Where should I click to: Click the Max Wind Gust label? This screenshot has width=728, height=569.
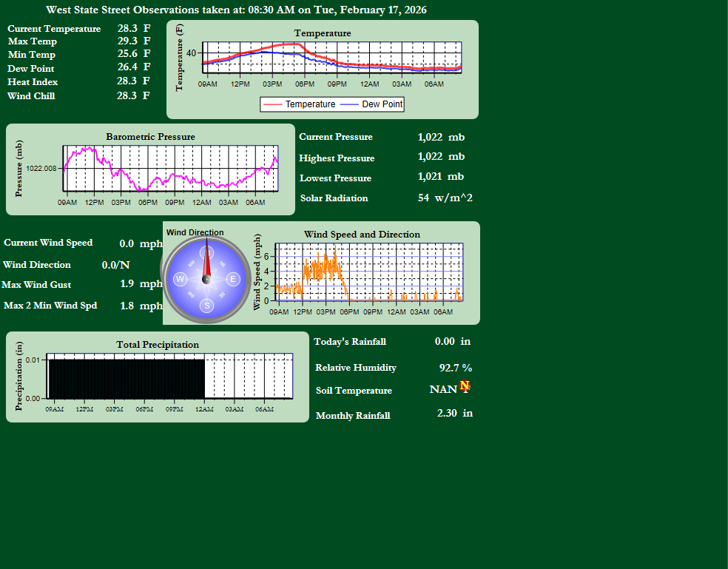pyautogui.click(x=36, y=284)
